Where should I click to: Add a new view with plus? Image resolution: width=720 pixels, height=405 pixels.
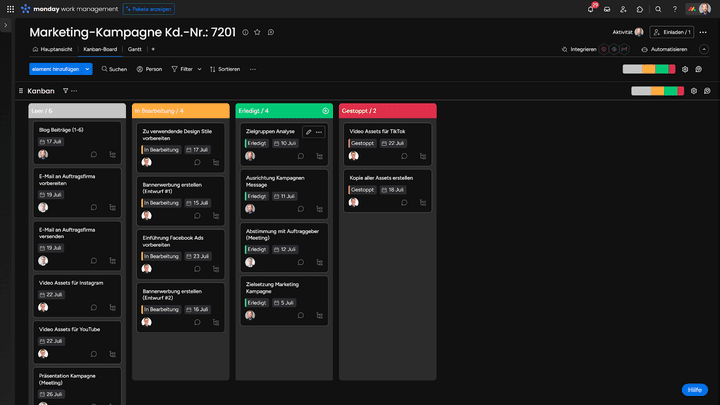[x=153, y=49]
